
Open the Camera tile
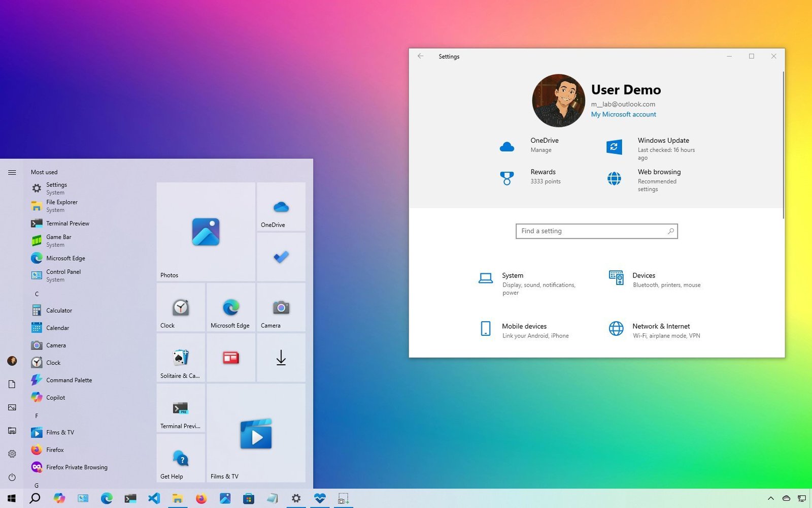pos(281,307)
